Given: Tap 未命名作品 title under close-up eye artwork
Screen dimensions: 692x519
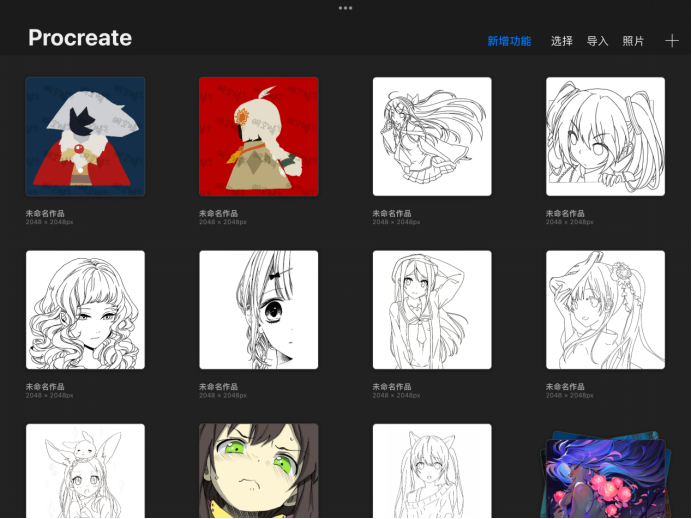Looking at the screenshot, I should pyautogui.click(x=218, y=387).
